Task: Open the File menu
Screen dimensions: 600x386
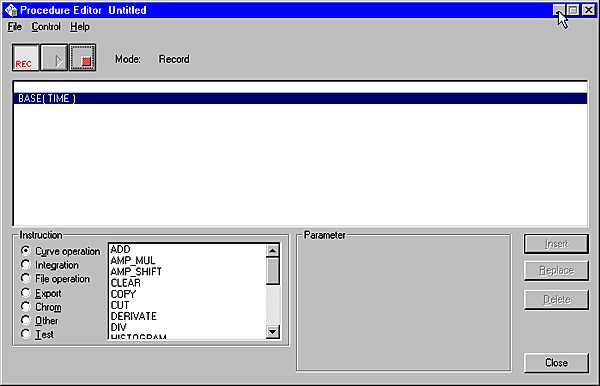Action: pos(15,27)
